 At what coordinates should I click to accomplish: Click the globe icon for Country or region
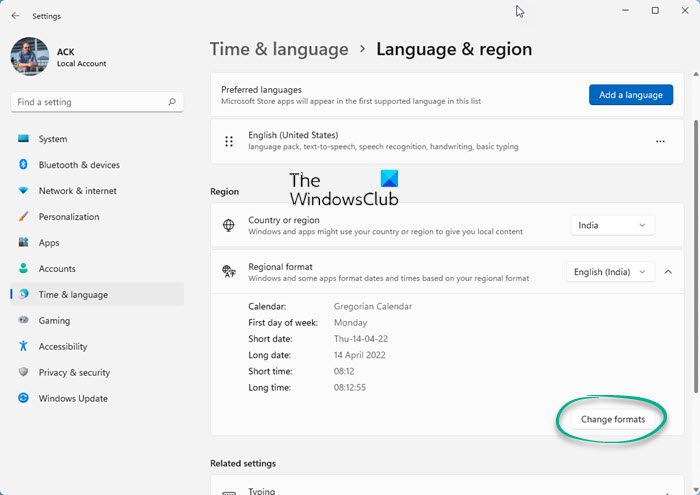[228, 225]
